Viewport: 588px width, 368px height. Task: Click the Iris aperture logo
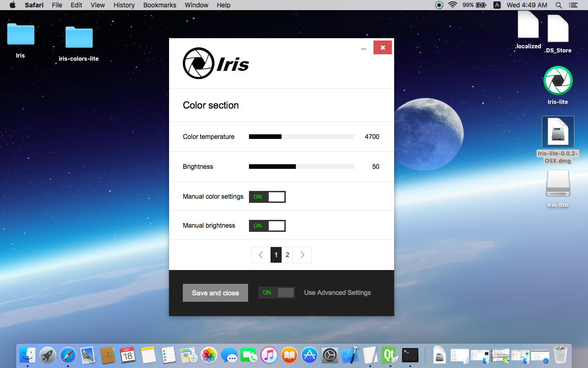pyautogui.click(x=198, y=63)
